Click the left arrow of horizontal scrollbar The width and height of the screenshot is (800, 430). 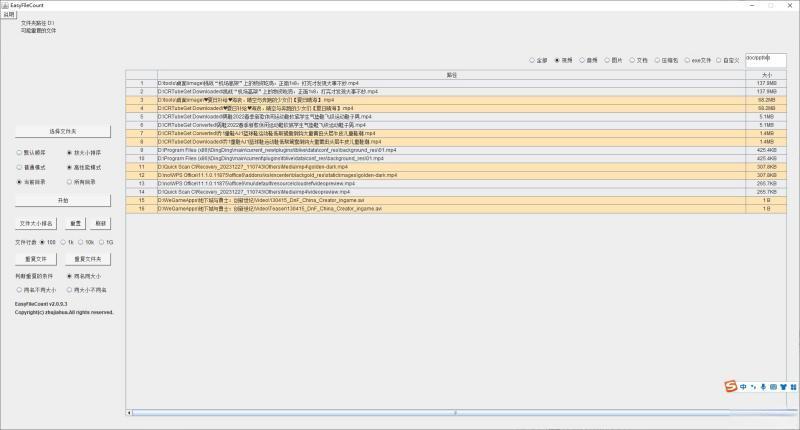[129, 413]
